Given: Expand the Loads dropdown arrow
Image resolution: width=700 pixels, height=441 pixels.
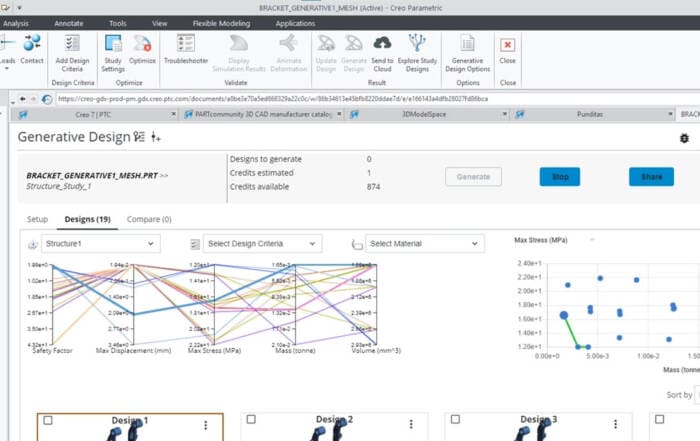Looking at the screenshot, I should click(x=7, y=69).
